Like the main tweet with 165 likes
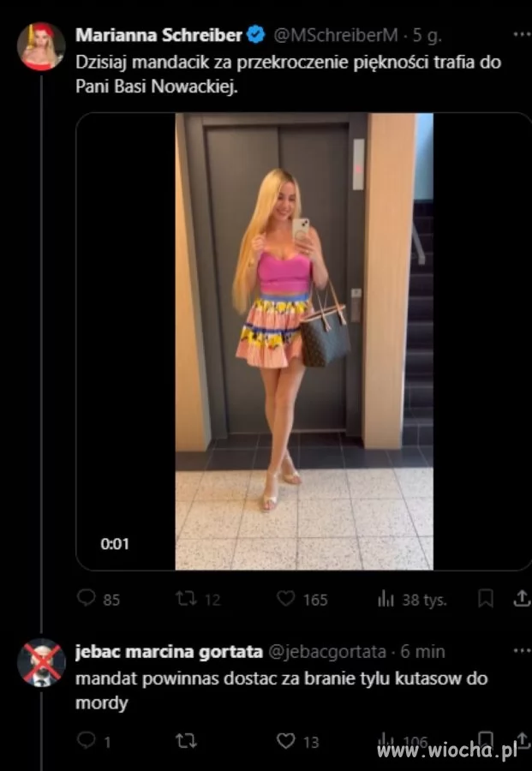Viewport: 532px width, 771px height. (286, 599)
